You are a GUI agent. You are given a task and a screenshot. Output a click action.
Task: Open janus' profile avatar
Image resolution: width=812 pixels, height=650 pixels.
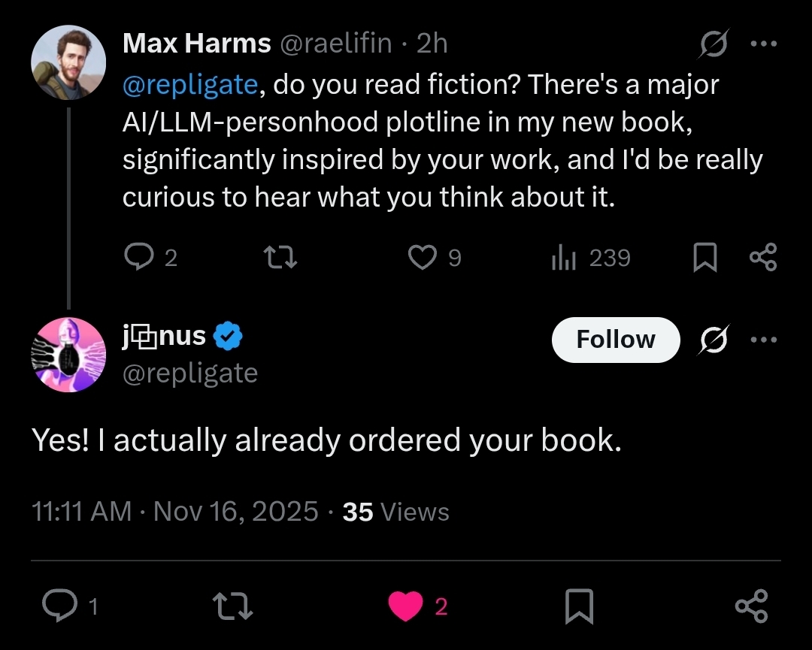[68, 355]
